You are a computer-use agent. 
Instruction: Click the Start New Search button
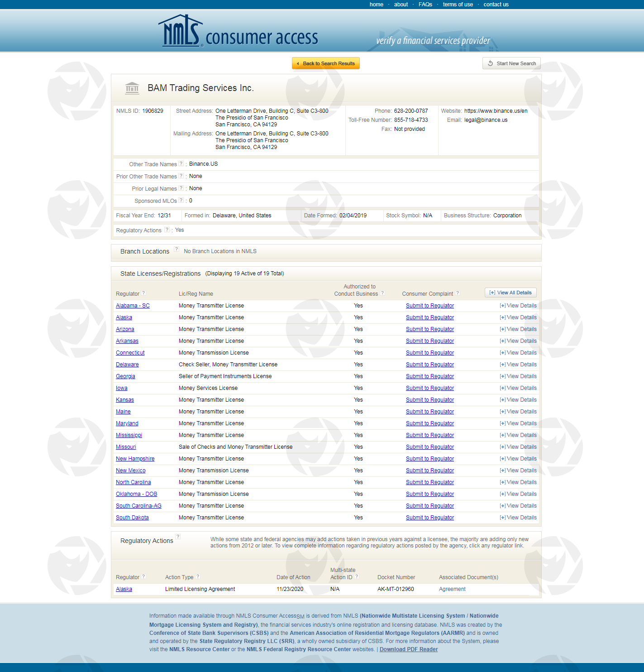[511, 63]
